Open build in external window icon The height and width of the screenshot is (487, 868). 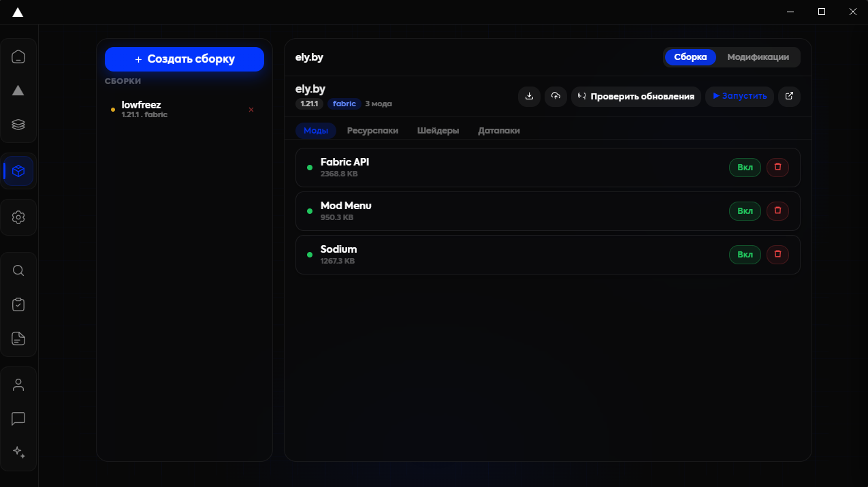click(x=790, y=96)
